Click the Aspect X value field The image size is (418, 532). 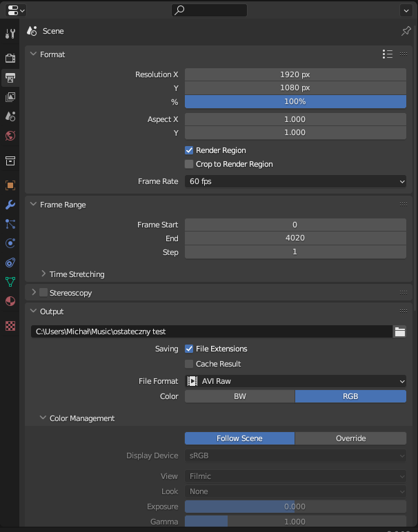(x=295, y=119)
